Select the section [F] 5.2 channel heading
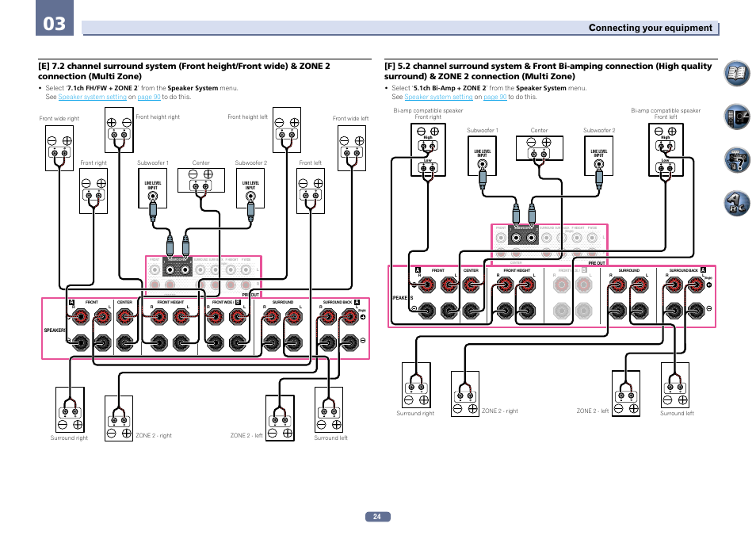 click(x=548, y=71)
